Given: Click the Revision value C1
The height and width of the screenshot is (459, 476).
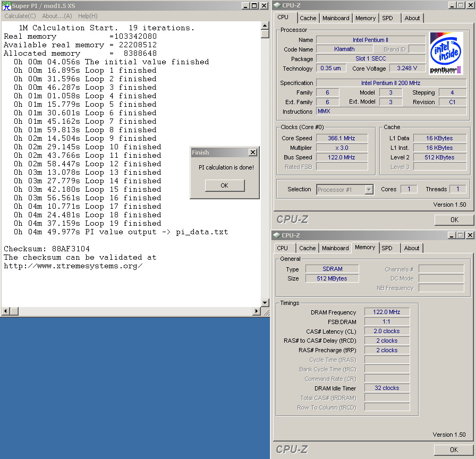Looking at the screenshot, I should [452, 102].
